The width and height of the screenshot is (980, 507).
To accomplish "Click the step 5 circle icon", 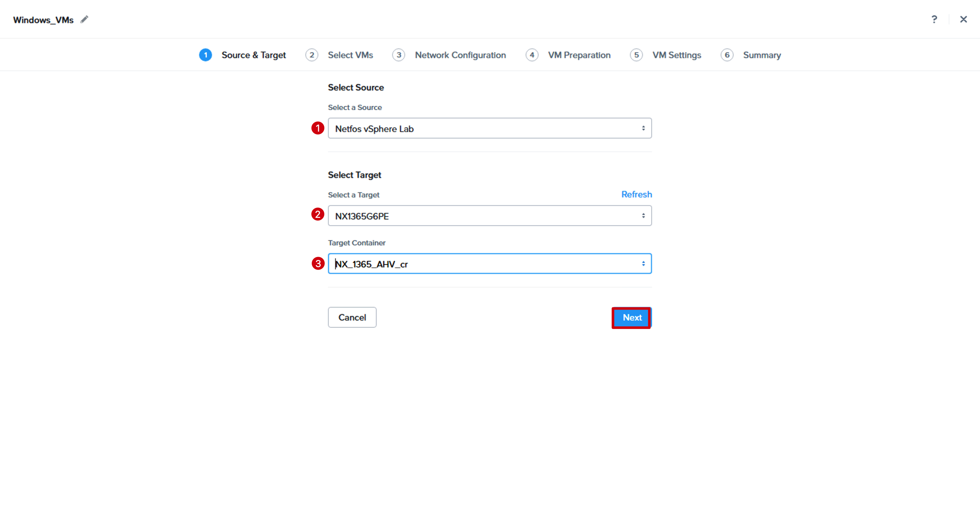I will (x=636, y=55).
